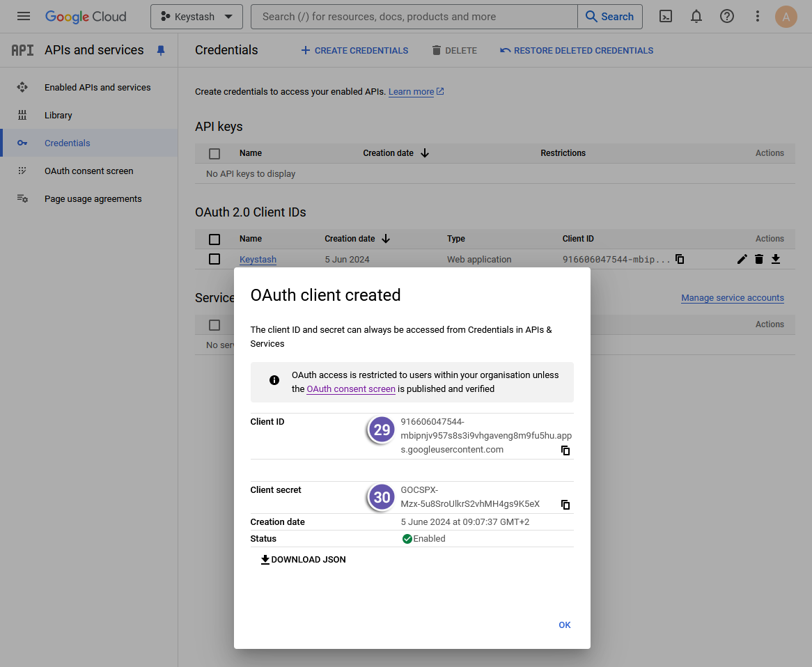Click the OAuth clients Name column header
The height and width of the screenshot is (667, 812).
click(x=251, y=239)
